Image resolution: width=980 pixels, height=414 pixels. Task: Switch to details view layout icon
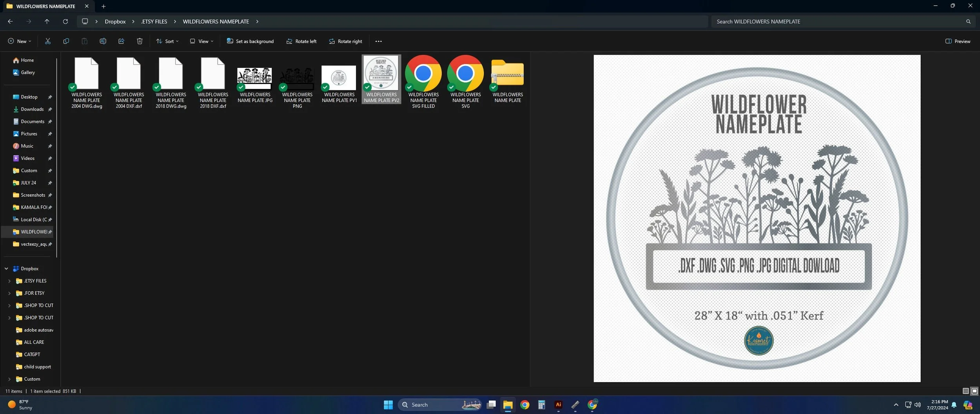(x=965, y=391)
